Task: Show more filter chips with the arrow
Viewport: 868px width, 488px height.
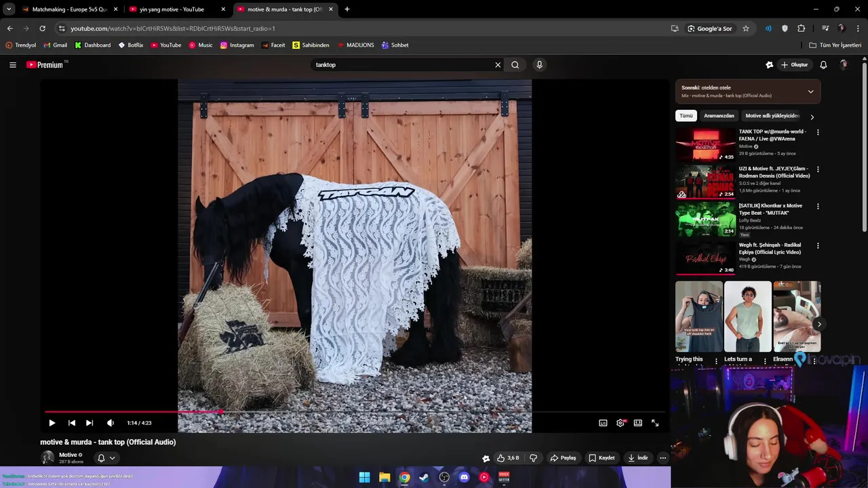Action: click(x=812, y=117)
